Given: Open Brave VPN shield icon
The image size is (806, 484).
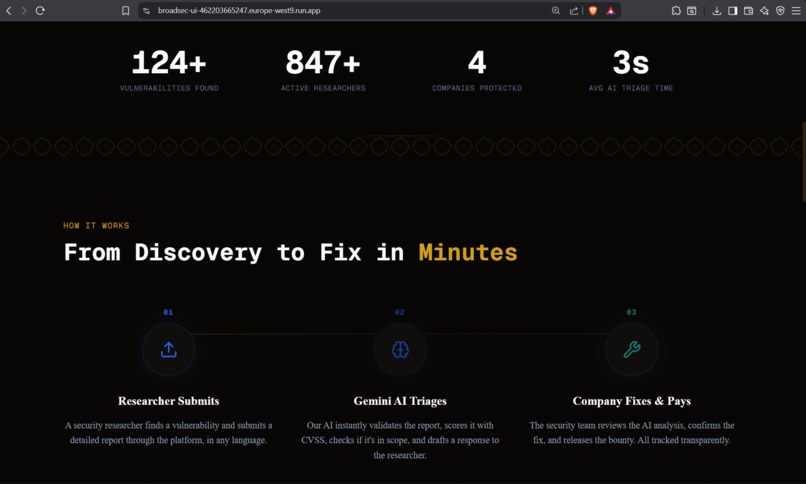Looking at the screenshot, I should pos(780,10).
